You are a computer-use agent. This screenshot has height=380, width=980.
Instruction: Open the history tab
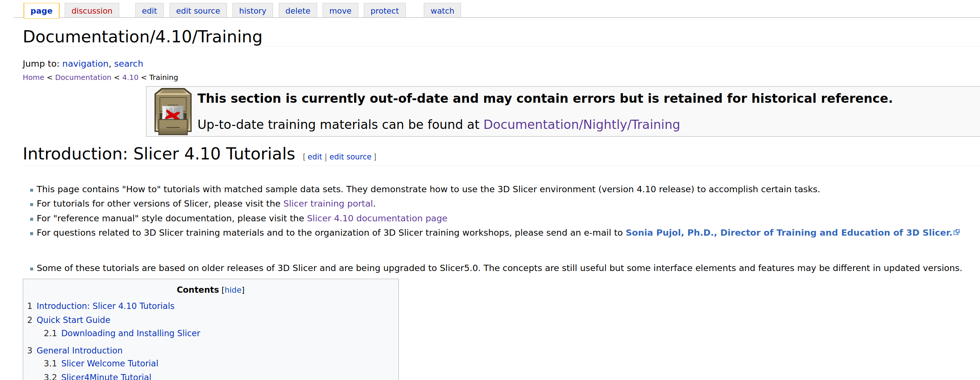(x=253, y=10)
